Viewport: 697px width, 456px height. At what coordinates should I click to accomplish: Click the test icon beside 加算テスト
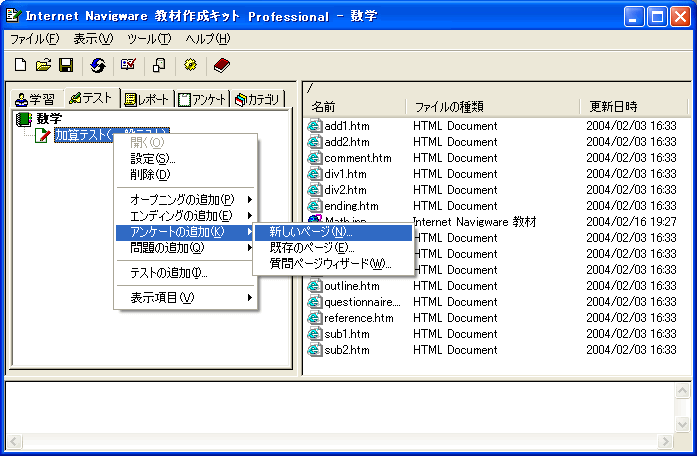(x=43, y=135)
